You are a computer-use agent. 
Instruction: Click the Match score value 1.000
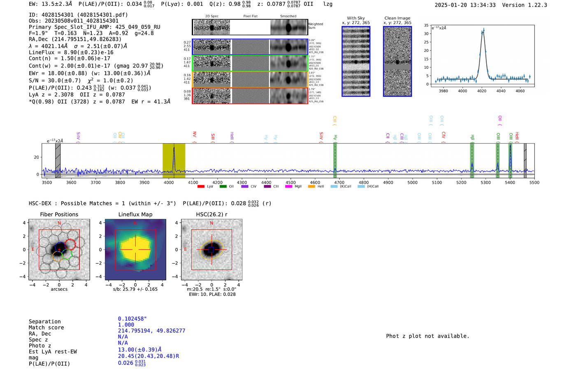pyautogui.click(x=126, y=325)
